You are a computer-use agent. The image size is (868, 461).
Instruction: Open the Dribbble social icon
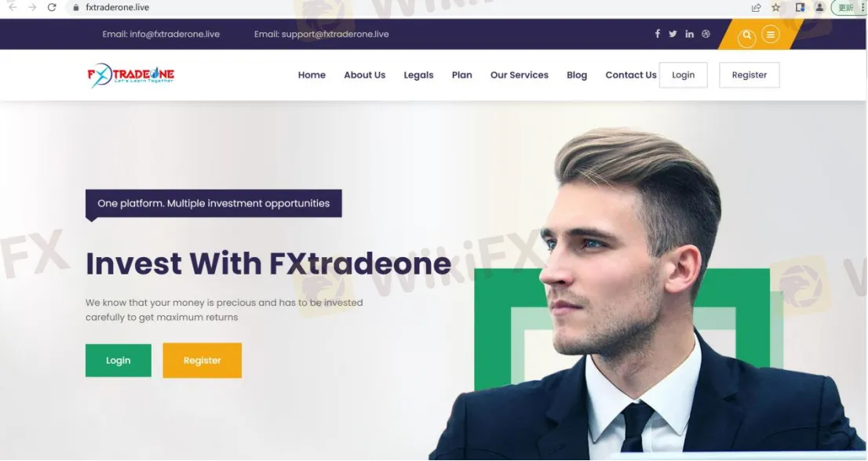(x=706, y=34)
